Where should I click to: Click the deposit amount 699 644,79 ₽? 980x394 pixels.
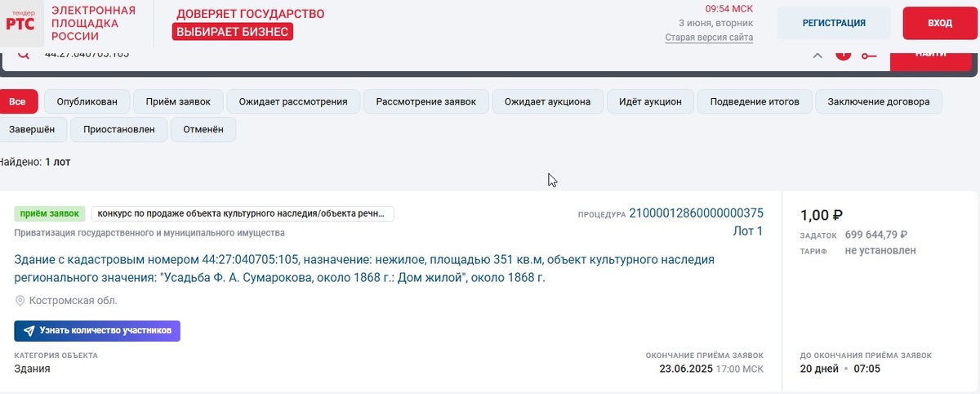click(x=876, y=235)
